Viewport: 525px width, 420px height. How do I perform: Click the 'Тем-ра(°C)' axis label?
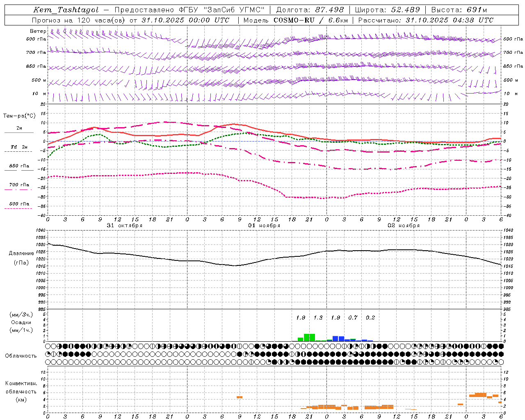coord(19,116)
